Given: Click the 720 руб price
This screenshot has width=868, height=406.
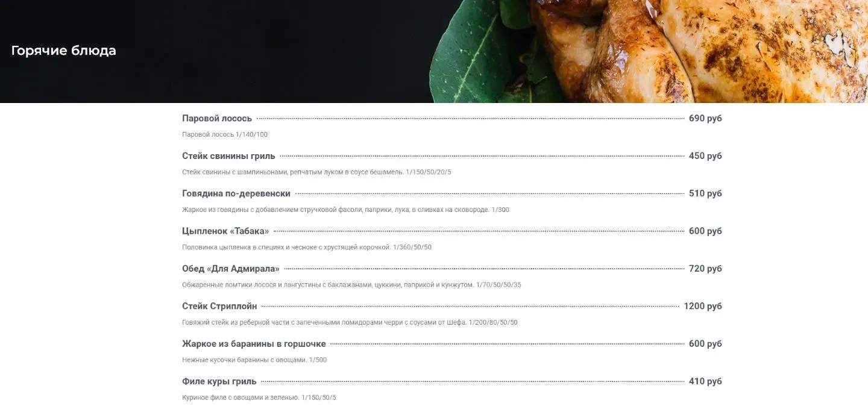Looking at the screenshot, I should [x=705, y=269].
